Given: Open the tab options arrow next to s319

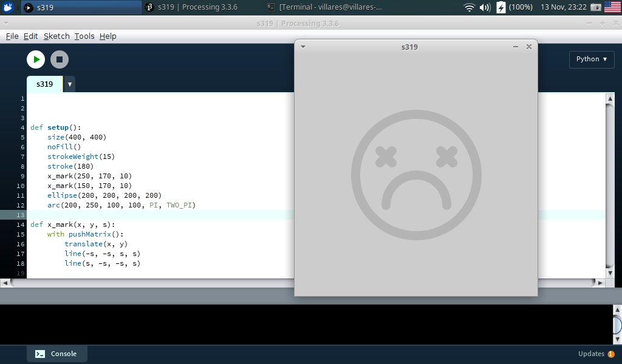Looking at the screenshot, I should point(70,84).
